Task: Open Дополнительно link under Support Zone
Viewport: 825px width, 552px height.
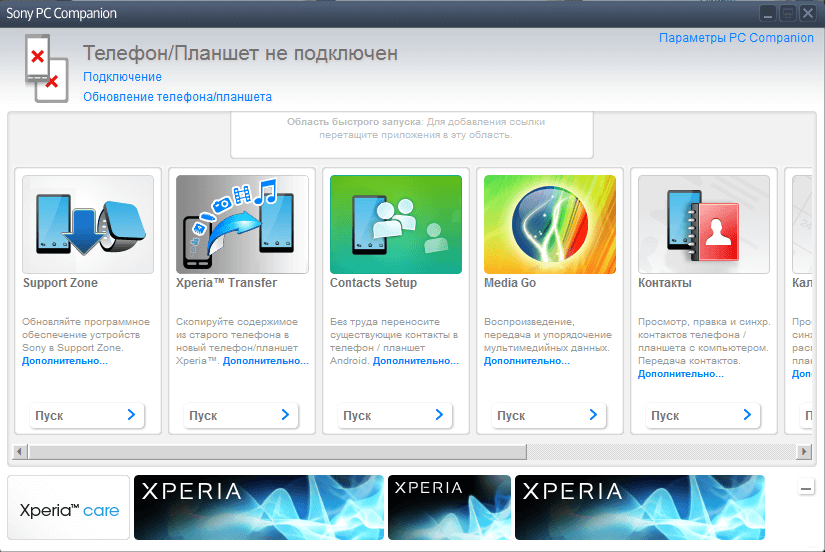Action: (x=65, y=361)
